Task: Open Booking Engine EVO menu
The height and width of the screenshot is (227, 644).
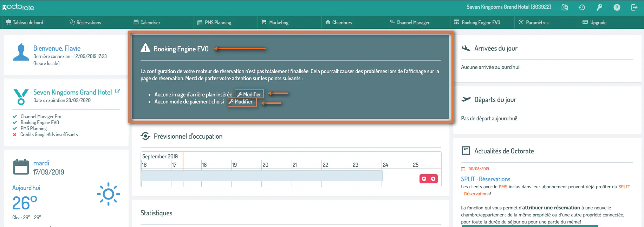Action: (477, 23)
